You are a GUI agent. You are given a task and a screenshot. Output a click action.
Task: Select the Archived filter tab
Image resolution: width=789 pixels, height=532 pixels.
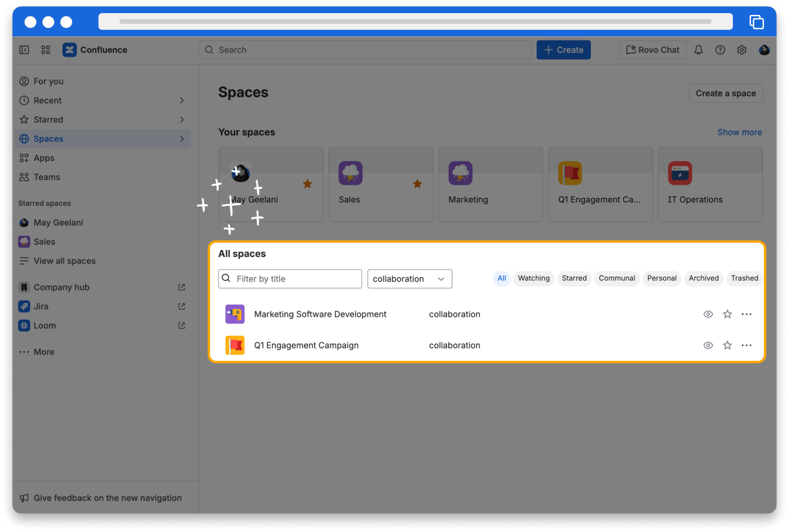[704, 279]
